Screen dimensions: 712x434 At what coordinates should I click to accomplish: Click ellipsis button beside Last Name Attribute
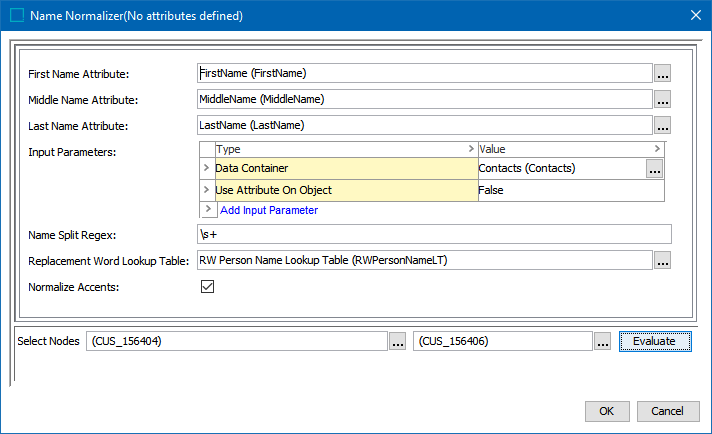click(662, 125)
